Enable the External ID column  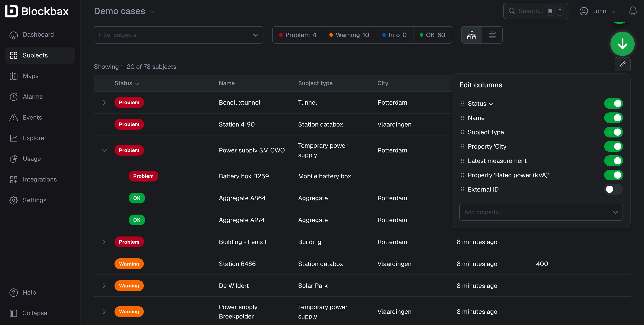click(x=613, y=189)
